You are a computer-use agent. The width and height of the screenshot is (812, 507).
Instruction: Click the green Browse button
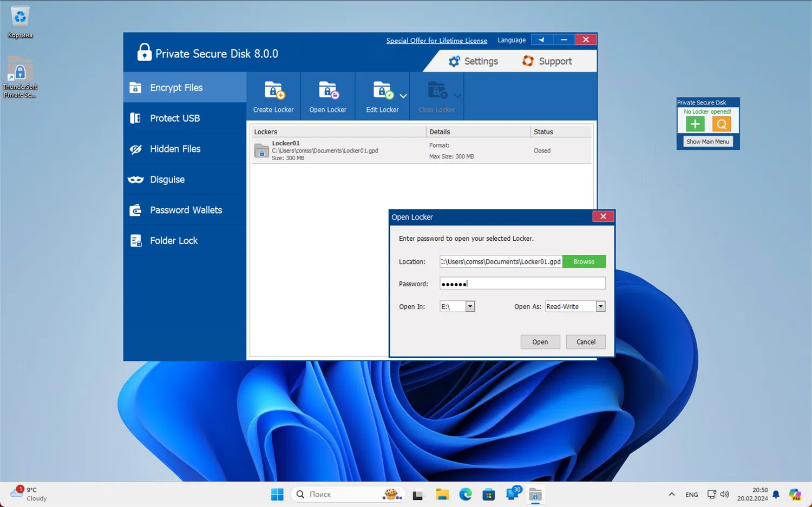pos(584,262)
